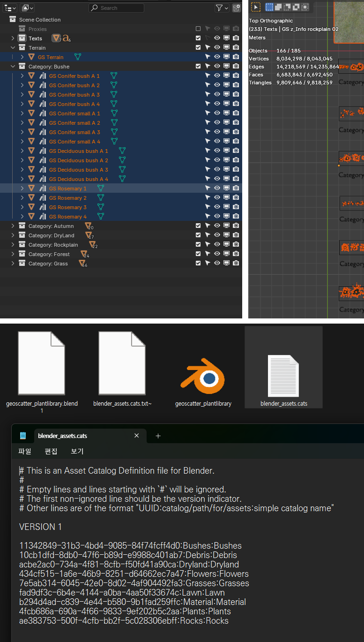Open the 편집 menu in Notepad
The image size is (364, 642).
[51, 452]
